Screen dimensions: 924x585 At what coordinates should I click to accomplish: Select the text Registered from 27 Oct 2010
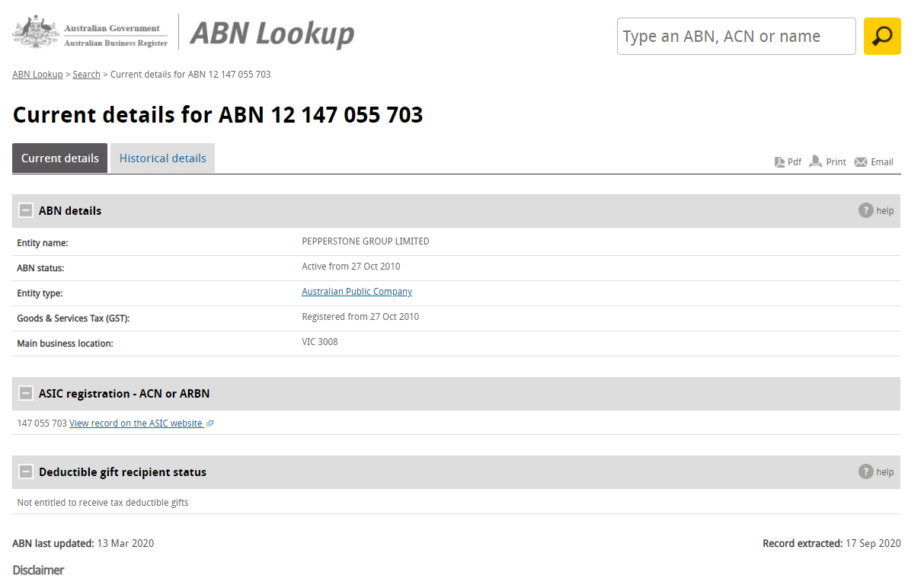360,317
